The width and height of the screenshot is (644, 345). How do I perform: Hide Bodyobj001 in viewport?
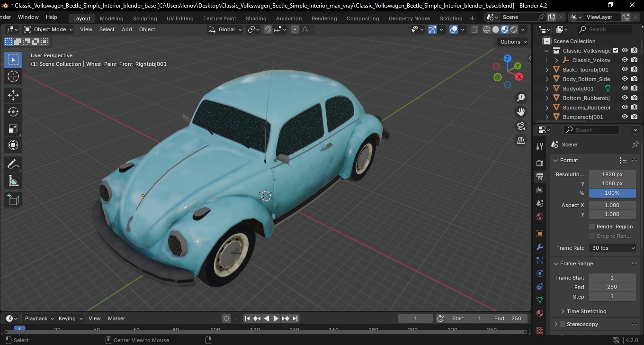point(625,88)
